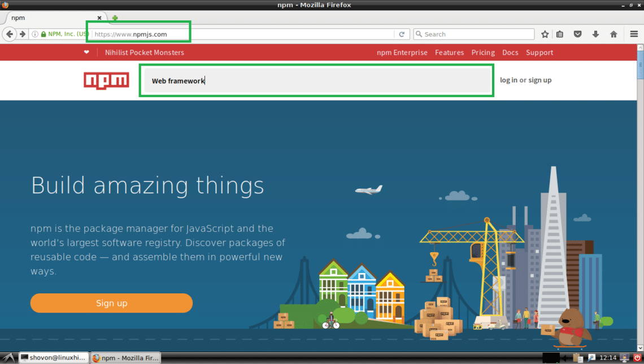Click the scrollbar down arrow
The width and height of the screenshot is (644, 364).
coord(640,348)
